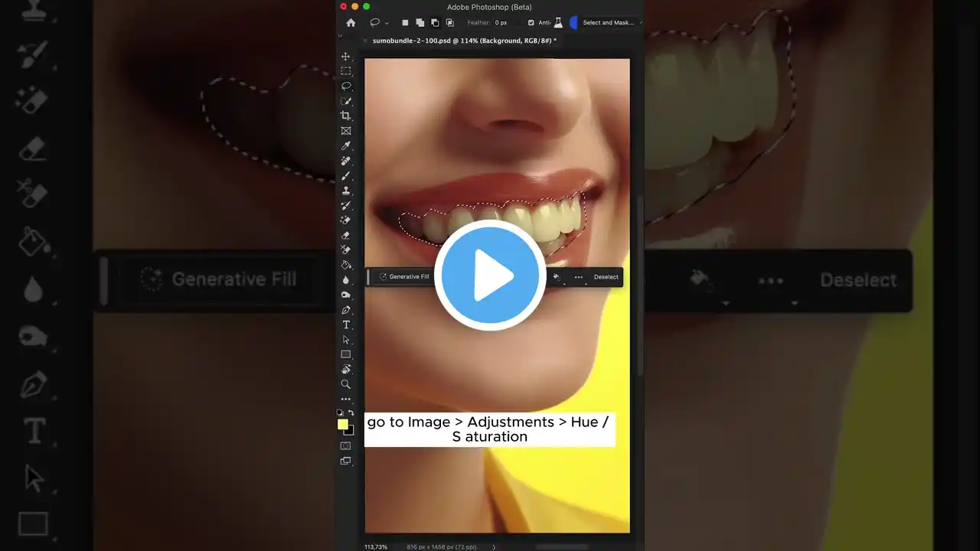Choose New Selection mode
Image resolution: width=980 pixels, height=551 pixels.
(405, 23)
